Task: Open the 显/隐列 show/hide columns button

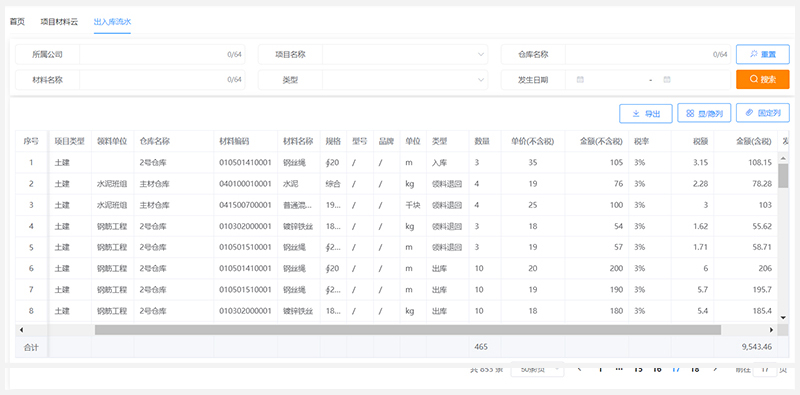Action: [x=704, y=113]
